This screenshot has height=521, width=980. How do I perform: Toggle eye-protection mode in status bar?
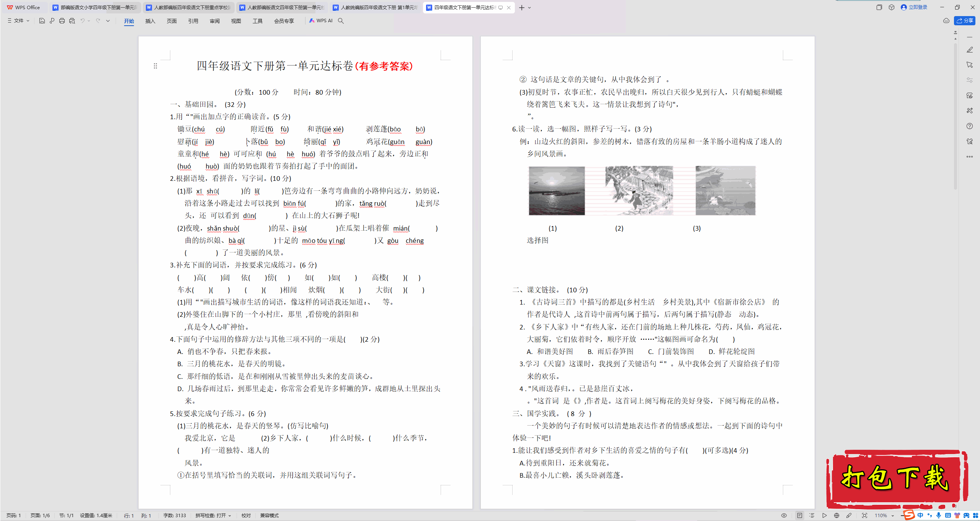784,516
